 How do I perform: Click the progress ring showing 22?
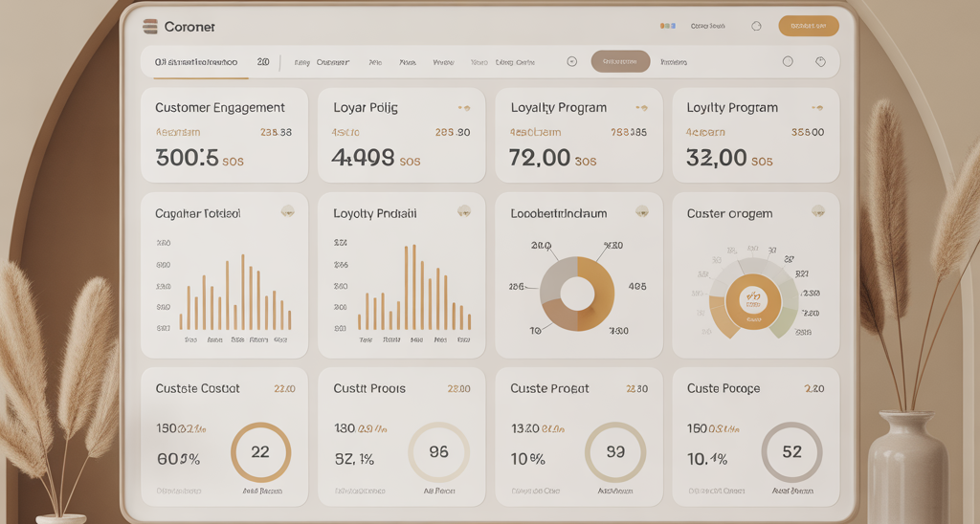point(260,452)
